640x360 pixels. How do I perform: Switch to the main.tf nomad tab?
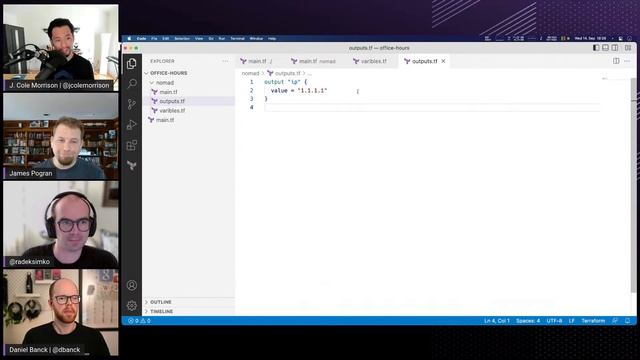click(x=313, y=61)
